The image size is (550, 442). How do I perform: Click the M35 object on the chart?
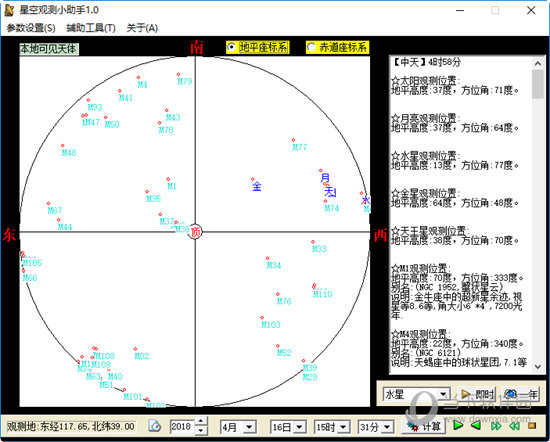(153, 199)
